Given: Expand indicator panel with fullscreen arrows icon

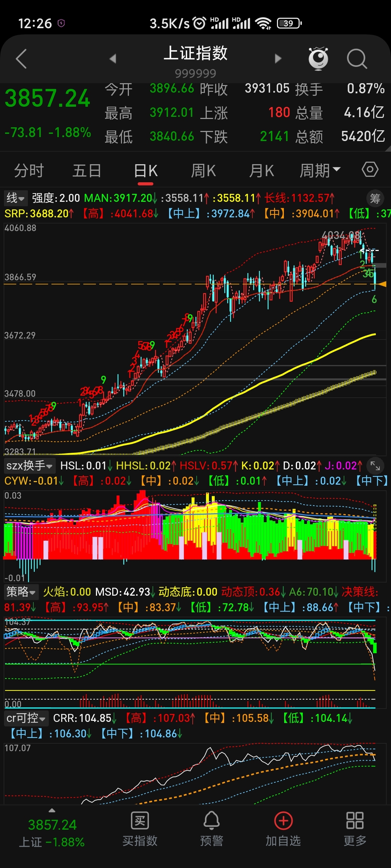Looking at the screenshot, I should [x=375, y=466].
